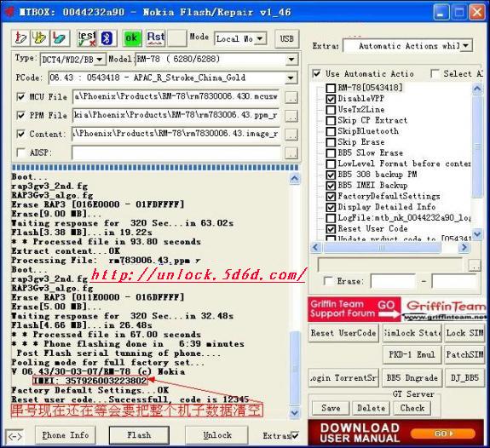Toggle the Content checkbox
This screenshot has width=490, height=448.
click(x=20, y=134)
